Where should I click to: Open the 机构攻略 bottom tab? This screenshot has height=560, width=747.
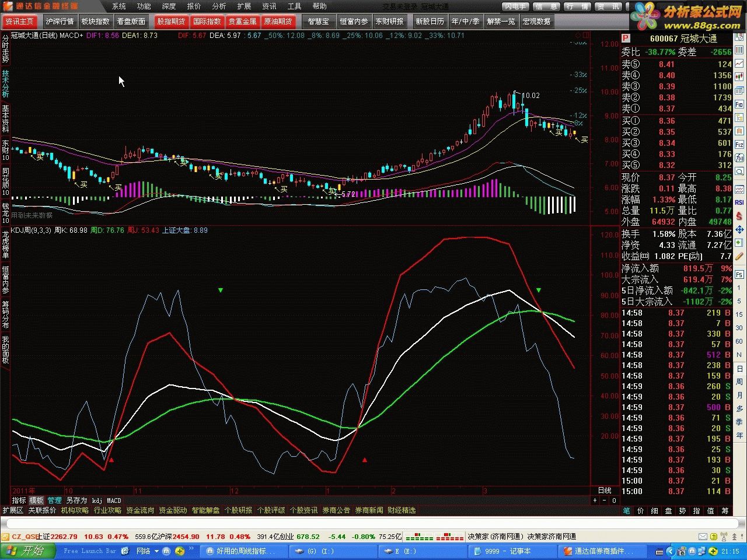[x=75, y=510]
